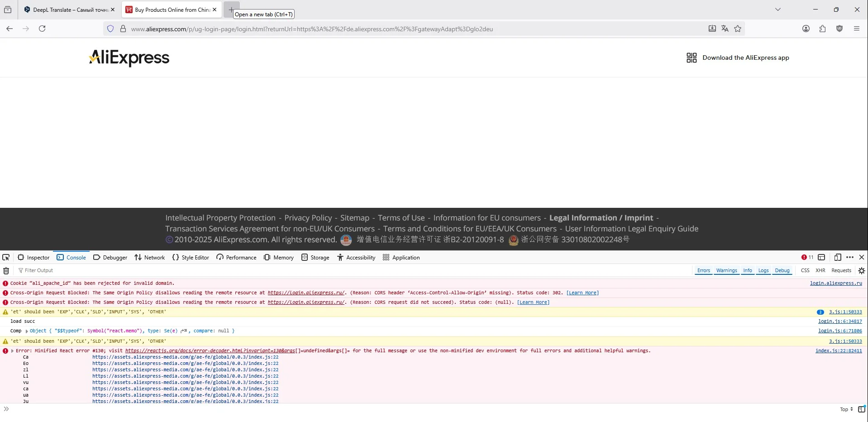Toggle the Errors filter in console
The width and height of the screenshot is (868, 422).
(704, 270)
